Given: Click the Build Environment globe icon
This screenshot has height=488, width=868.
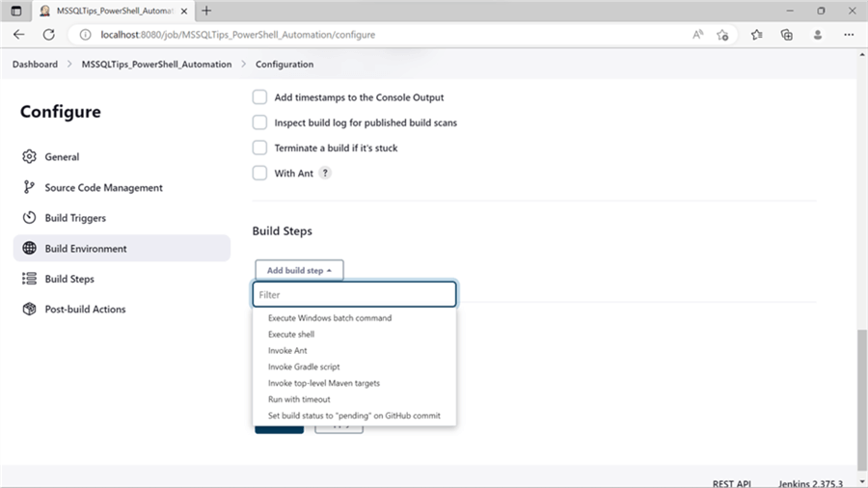Looking at the screenshot, I should point(29,249).
